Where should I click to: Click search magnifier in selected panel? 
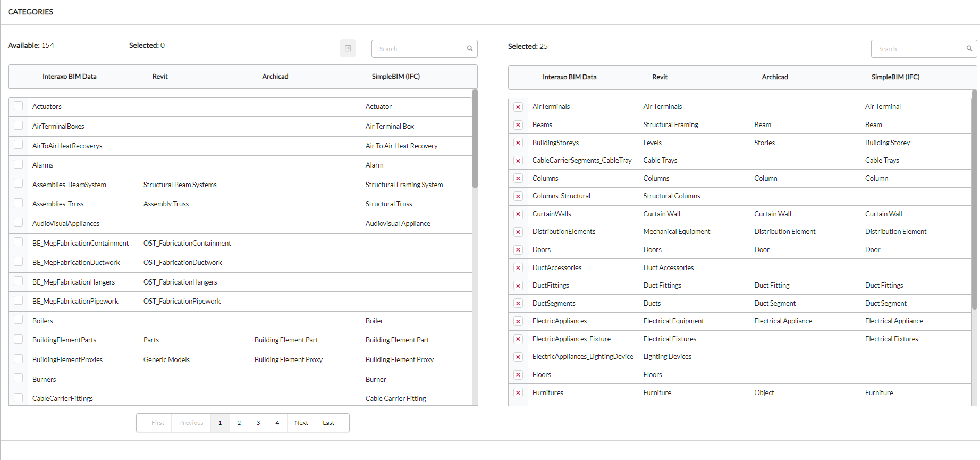(x=969, y=48)
